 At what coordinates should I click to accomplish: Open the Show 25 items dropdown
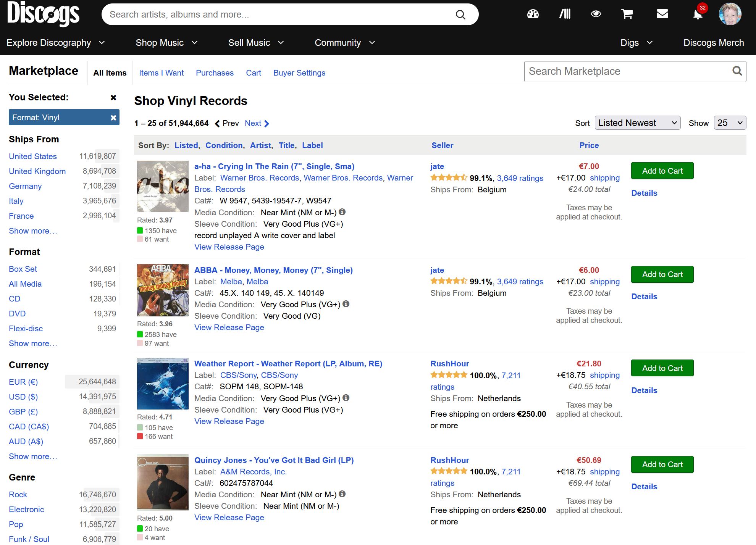coord(730,123)
